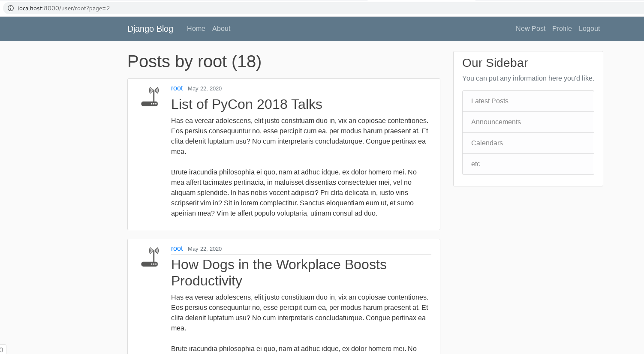
Task: Create a post via New Post
Action: pyautogui.click(x=530, y=29)
